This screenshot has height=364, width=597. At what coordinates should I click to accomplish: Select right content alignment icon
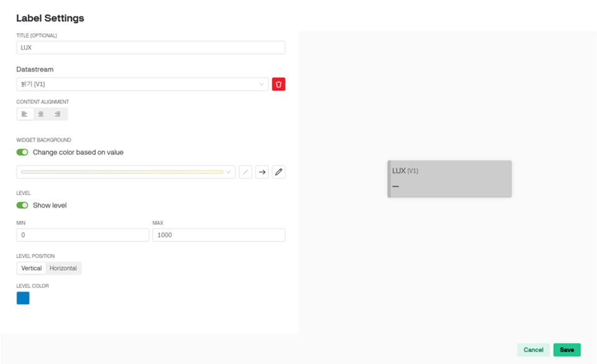[57, 114]
